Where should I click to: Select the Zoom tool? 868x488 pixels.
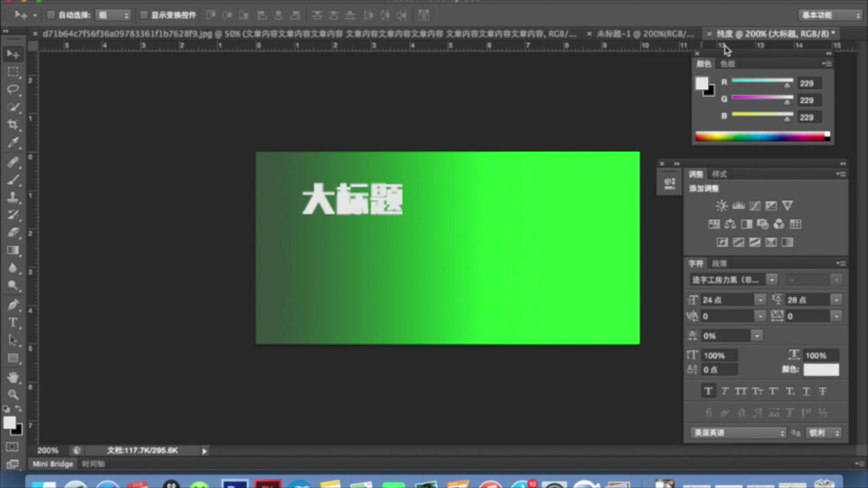tap(13, 395)
